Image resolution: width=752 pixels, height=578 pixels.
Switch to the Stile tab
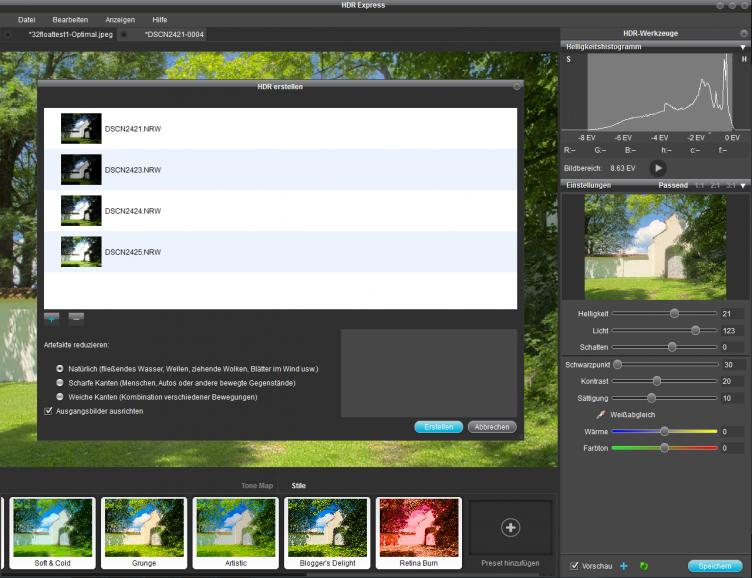(x=298, y=485)
